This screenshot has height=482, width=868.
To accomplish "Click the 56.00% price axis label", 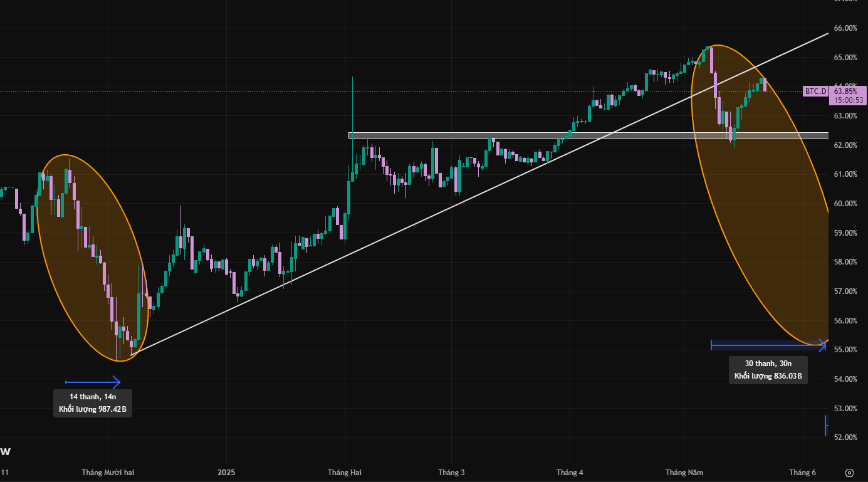I will click(845, 321).
